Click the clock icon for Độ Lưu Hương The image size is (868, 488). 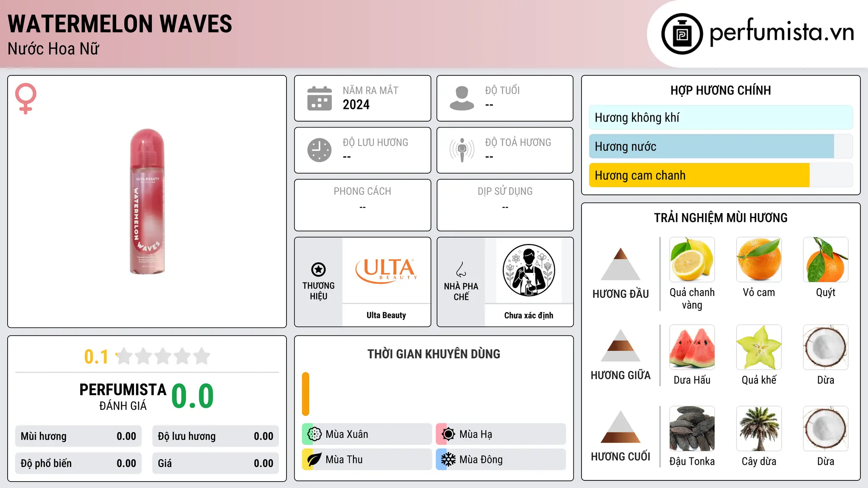pyautogui.click(x=319, y=150)
